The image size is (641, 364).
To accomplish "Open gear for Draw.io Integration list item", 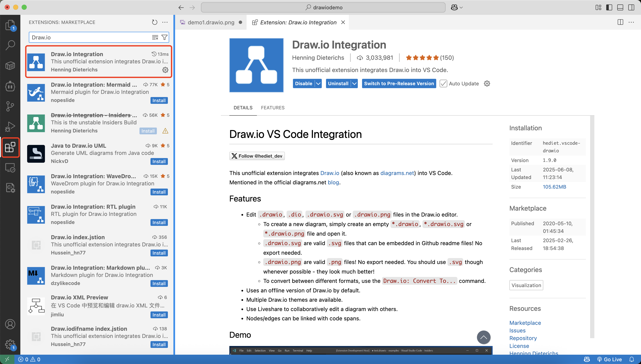I will pos(165,70).
